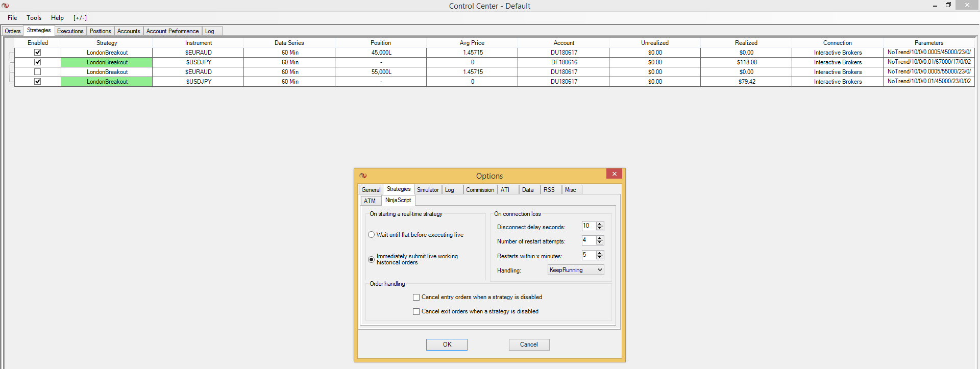
Task: Minimize the Control Center window
Action: pos(935,5)
